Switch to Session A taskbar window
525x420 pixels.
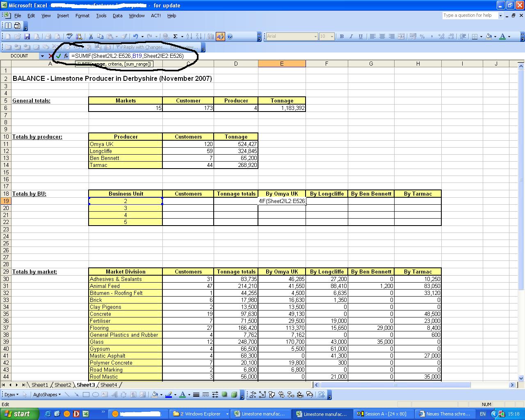[384, 414]
